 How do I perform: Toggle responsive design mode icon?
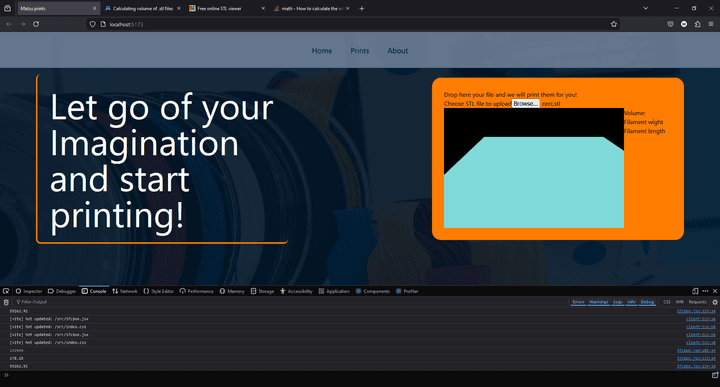click(x=695, y=291)
